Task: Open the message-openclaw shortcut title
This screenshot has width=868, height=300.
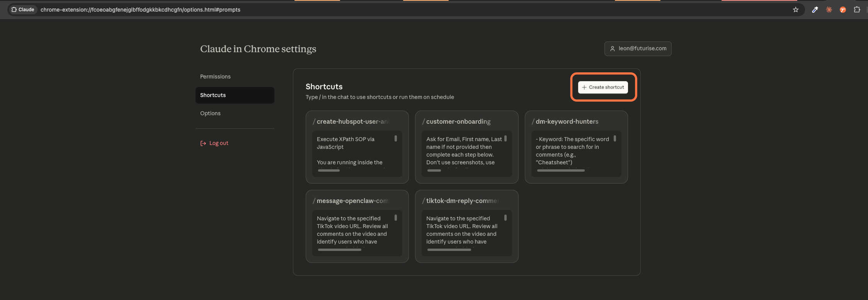Action: pos(351,201)
